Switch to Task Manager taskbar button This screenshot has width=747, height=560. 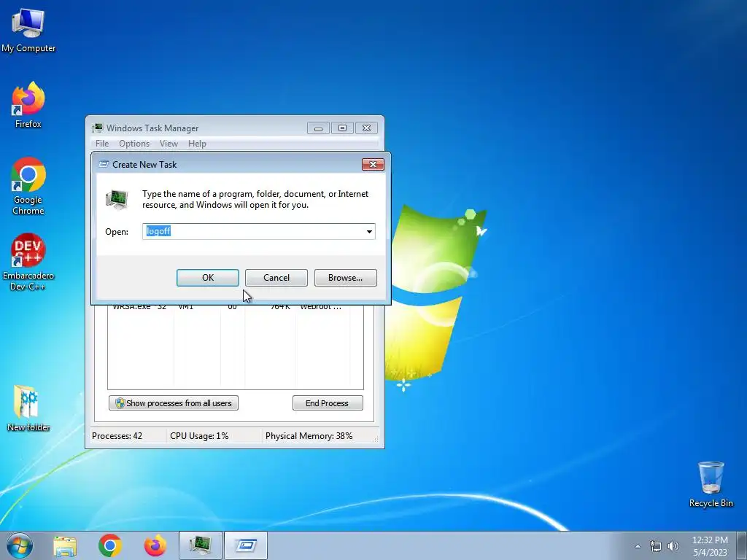click(200, 545)
